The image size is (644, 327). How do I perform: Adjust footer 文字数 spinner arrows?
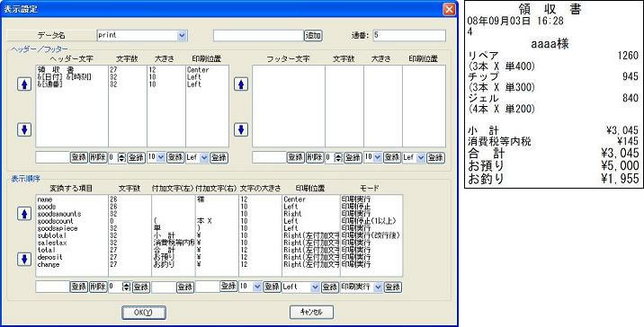[338, 157]
